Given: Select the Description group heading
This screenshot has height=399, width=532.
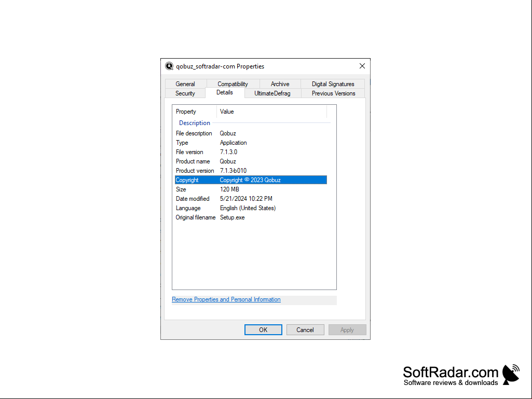Looking at the screenshot, I should click(x=195, y=123).
